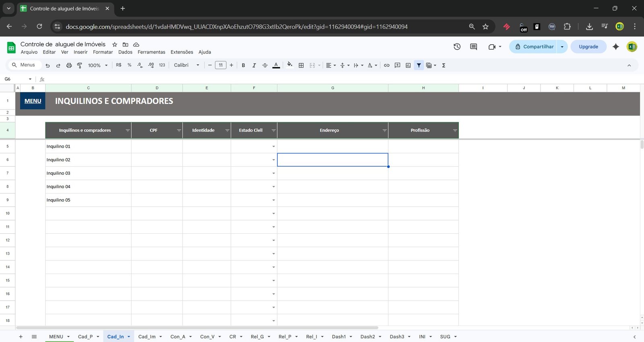
Task: Toggle italic formatting
Action: tap(254, 65)
